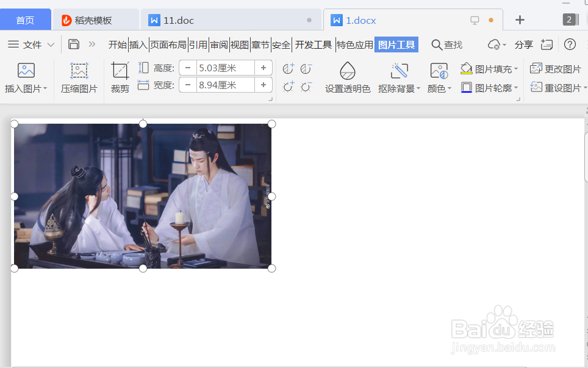Expand the Color (颜色) dropdown arrow
The width and height of the screenshot is (588, 368).
tap(450, 88)
